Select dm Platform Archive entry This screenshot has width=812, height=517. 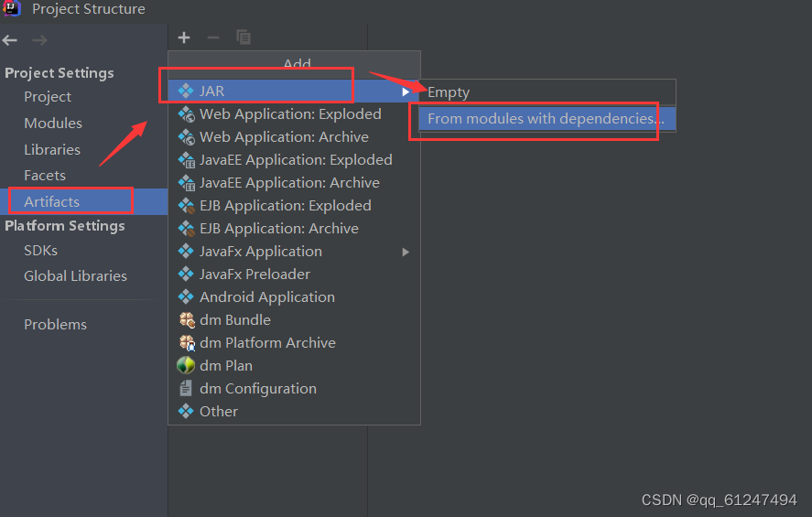(x=294, y=342)
